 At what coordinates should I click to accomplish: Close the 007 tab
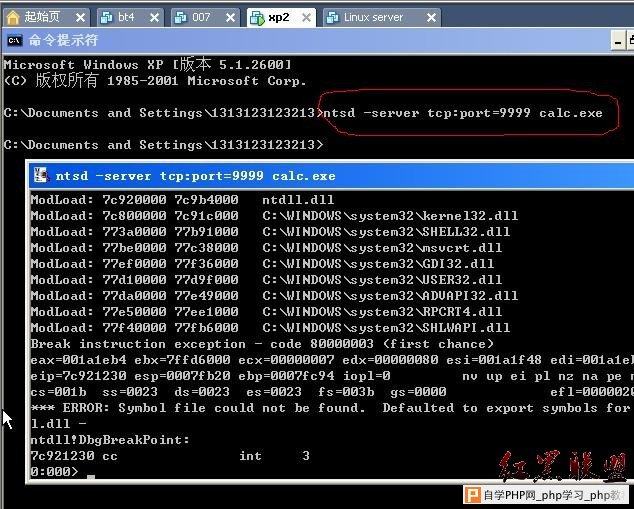tap(230, 18)
